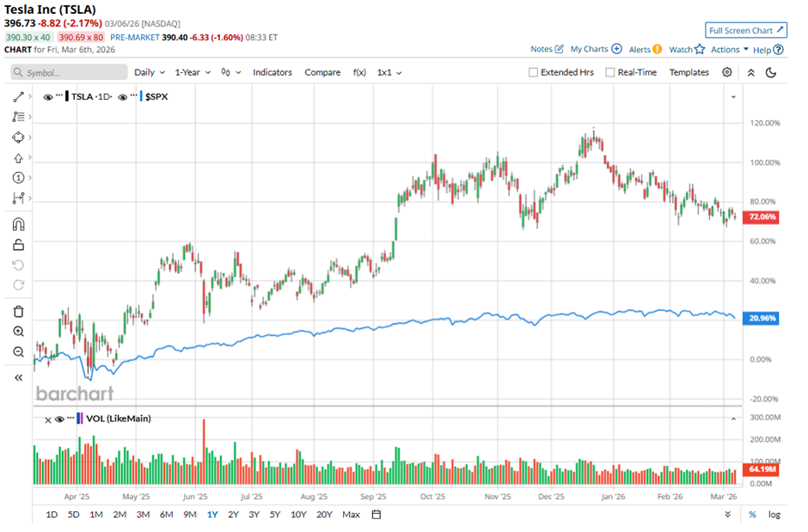Viewport: 808px width, 532px height.
Task: Open the Indicators menu
Action: [272, 72]
